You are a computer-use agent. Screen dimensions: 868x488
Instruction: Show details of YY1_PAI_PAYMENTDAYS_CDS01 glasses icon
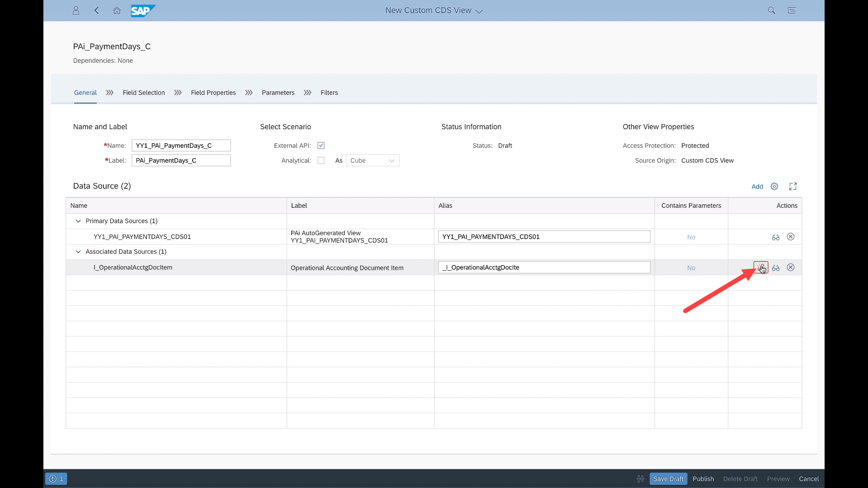(776, 237)
